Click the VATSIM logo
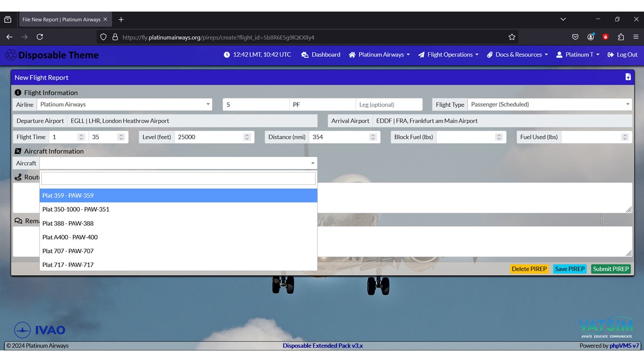 coord(606,328)
